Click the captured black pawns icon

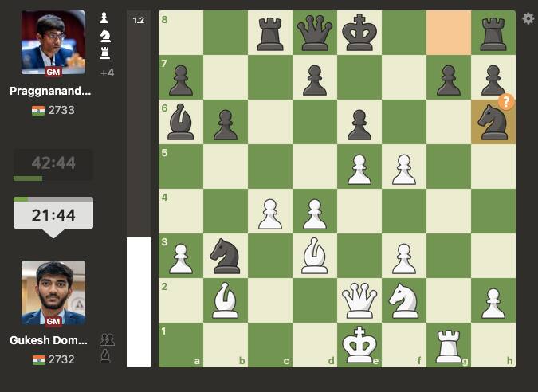(107, 339)
